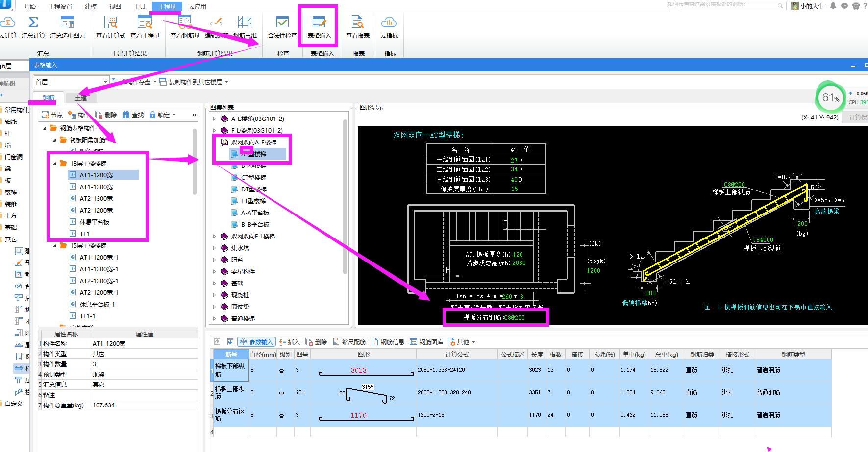Click 梯板分布钢筋 C8@250 value in drawing
868x452 pixels.
514,317
